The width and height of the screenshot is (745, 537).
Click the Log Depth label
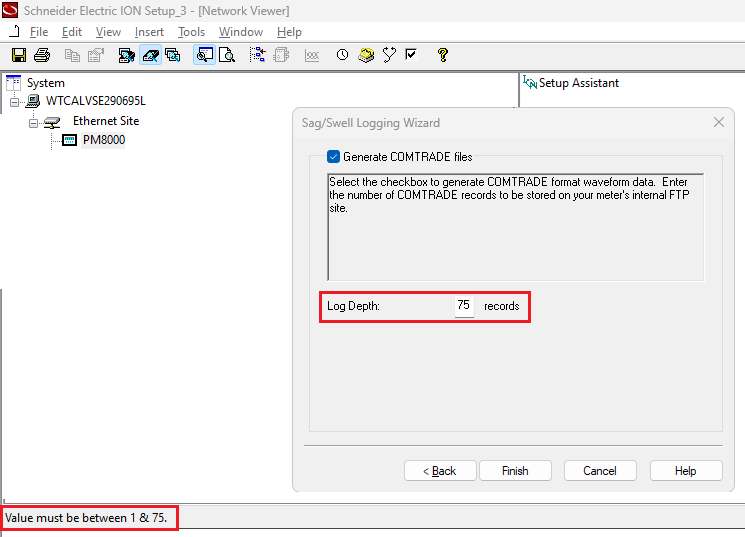click(353, 306)
